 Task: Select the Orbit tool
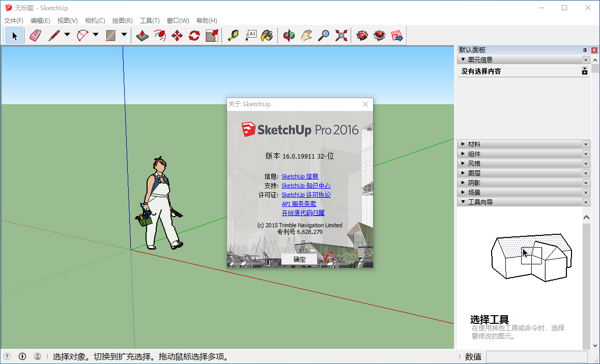pyautogui.click(x=289, y=36)
